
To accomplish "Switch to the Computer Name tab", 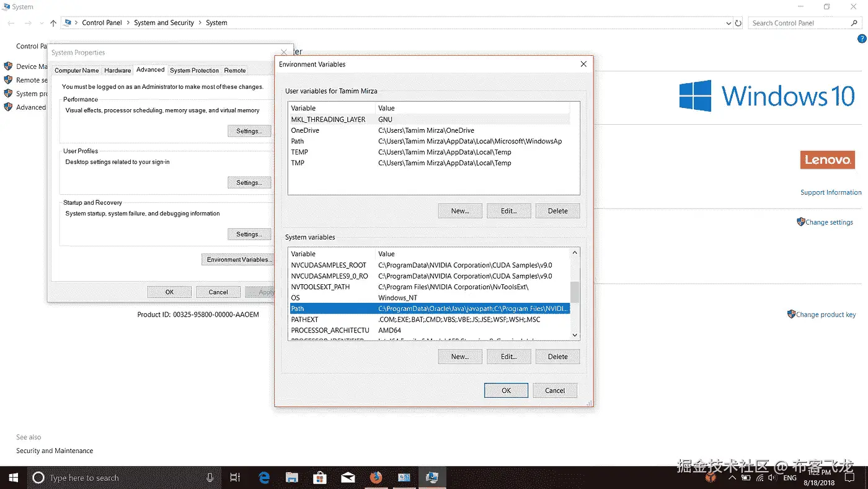I will 77,70.
